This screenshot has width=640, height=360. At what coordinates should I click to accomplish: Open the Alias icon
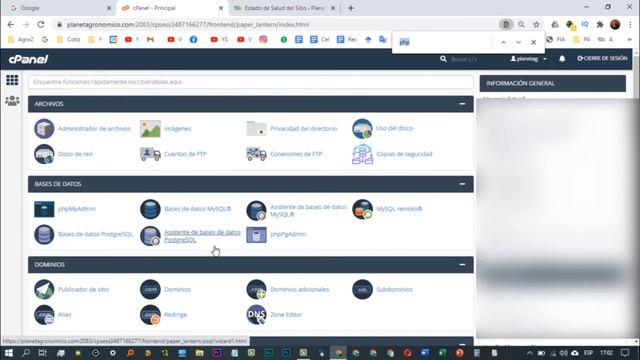(44, 315)
